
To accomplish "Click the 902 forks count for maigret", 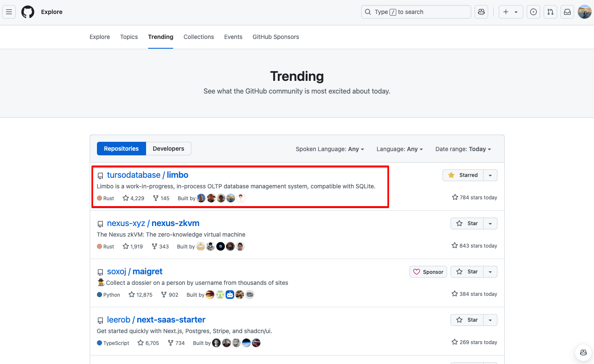I will pyautogui.click(x=174, y=295).
